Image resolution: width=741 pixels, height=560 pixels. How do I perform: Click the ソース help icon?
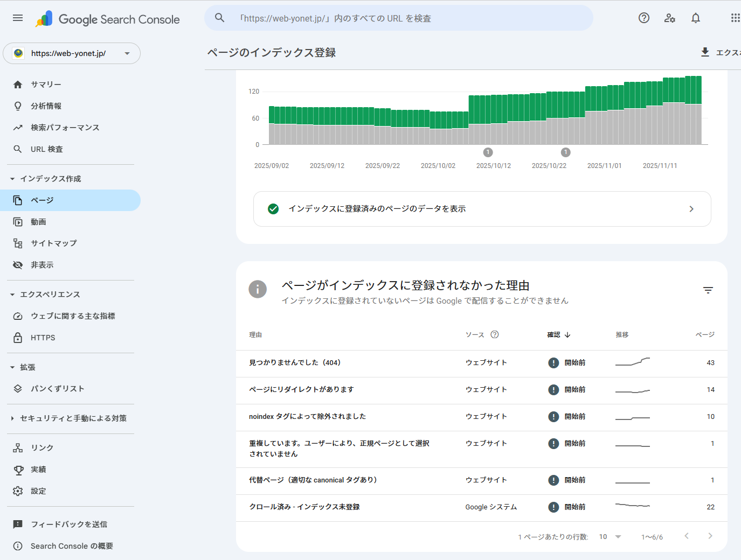click(x=495, y=334)
